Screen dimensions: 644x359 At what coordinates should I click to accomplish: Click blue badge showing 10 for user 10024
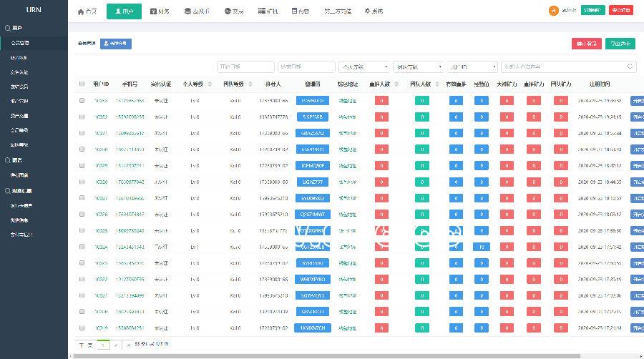(x=482, y=247)
